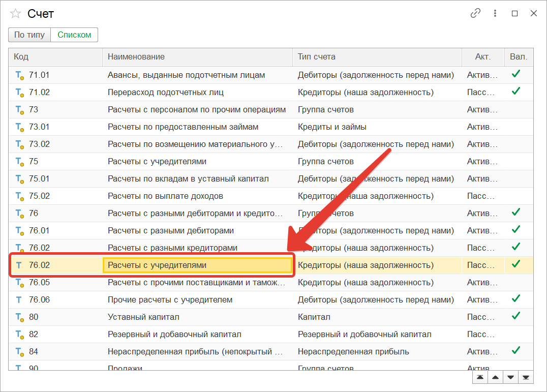Click the account icon next to code 71.01
The height and width of the screenshot is (392, 547).
(x=20, y=75)
